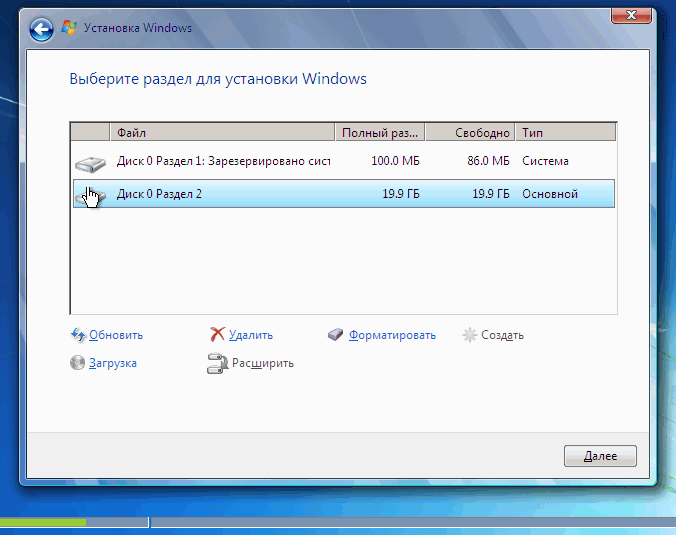This screenshot has width=676, height=535.
Task: Go back with the blue arrow button
Action: click(x=41, y=29)
